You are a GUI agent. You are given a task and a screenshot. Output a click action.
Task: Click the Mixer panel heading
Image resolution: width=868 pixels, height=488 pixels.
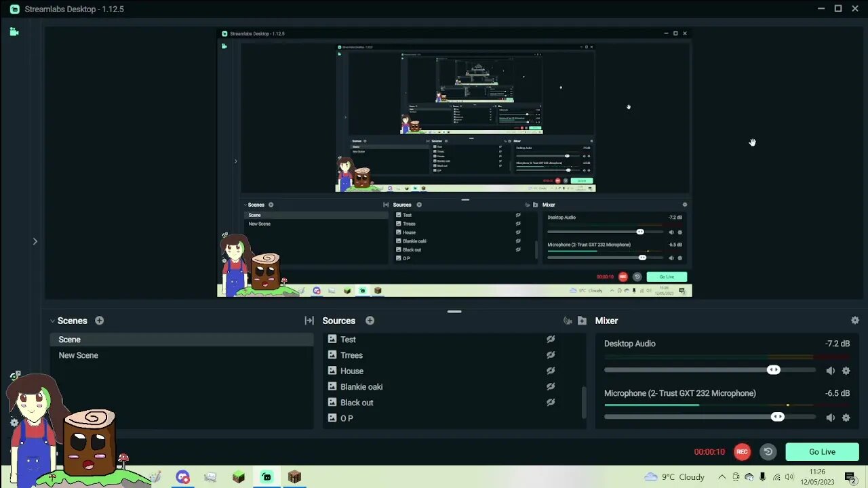click(606, 321)
